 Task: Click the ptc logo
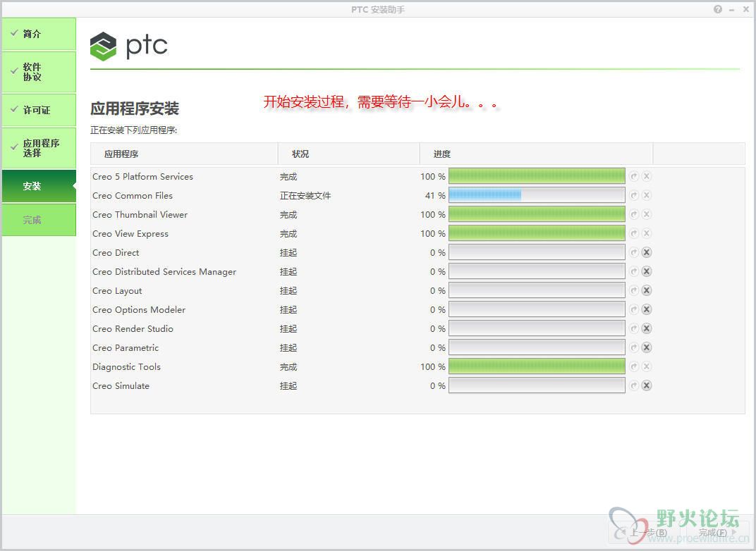pos(129,47)
